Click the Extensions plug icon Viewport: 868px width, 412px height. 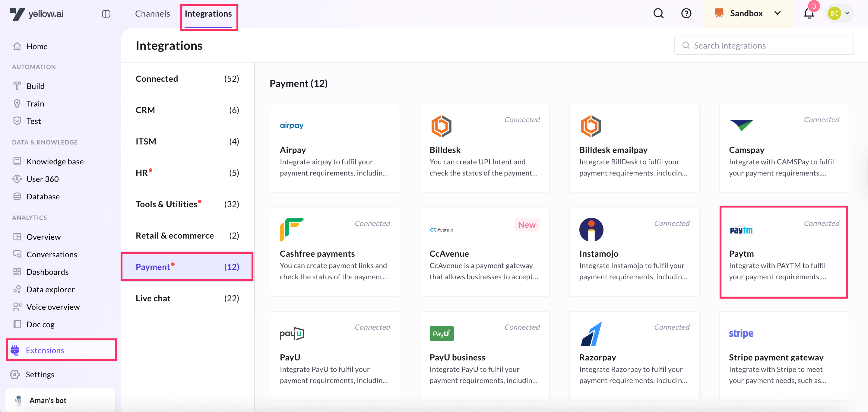pyautogui.click(x=15, y=350)
